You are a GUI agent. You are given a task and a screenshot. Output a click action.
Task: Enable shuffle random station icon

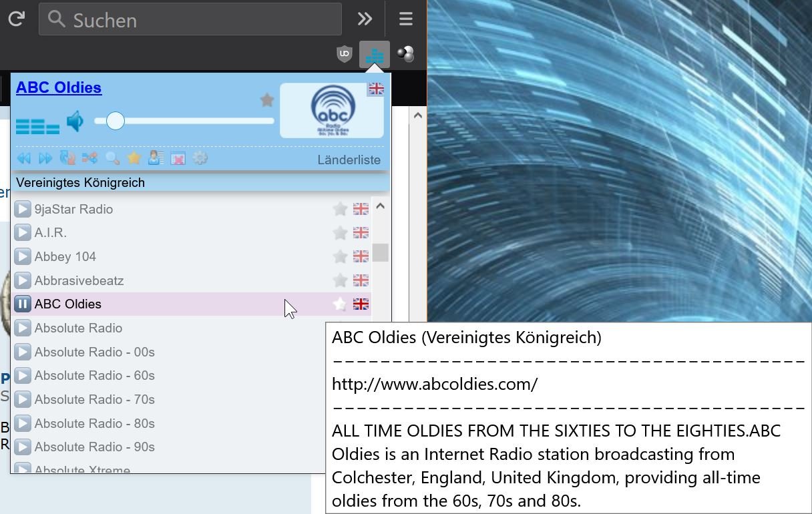[89, 158]
